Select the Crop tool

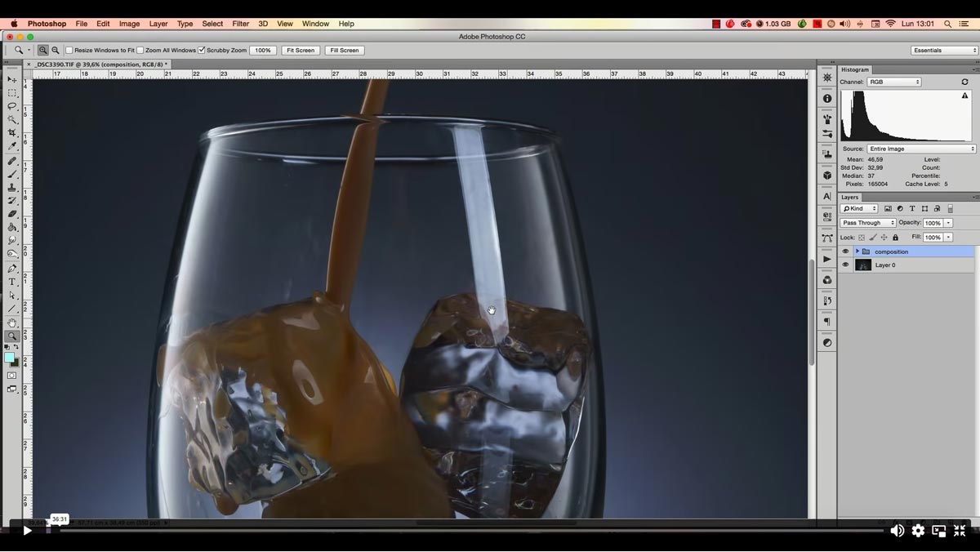[x=12, y=133]
